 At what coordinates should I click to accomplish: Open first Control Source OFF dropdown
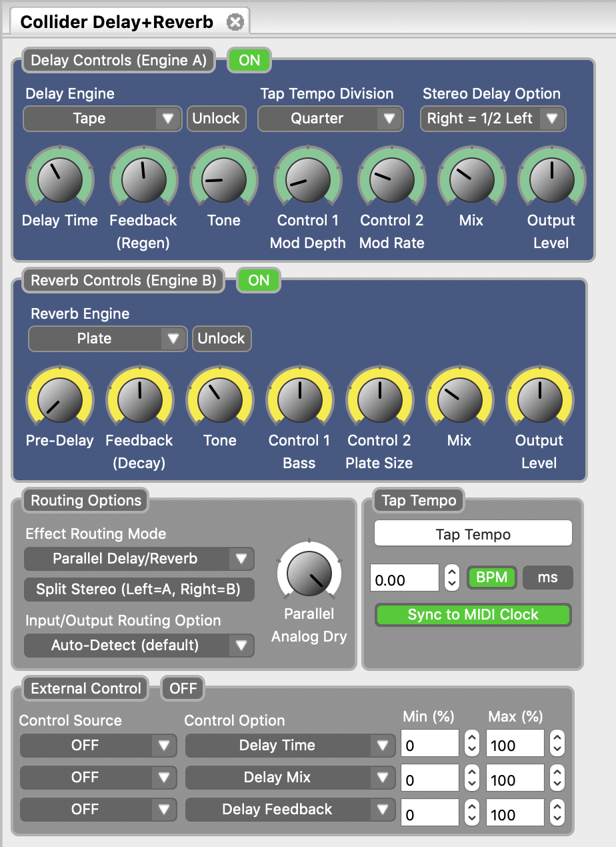[x=99, y=746]
